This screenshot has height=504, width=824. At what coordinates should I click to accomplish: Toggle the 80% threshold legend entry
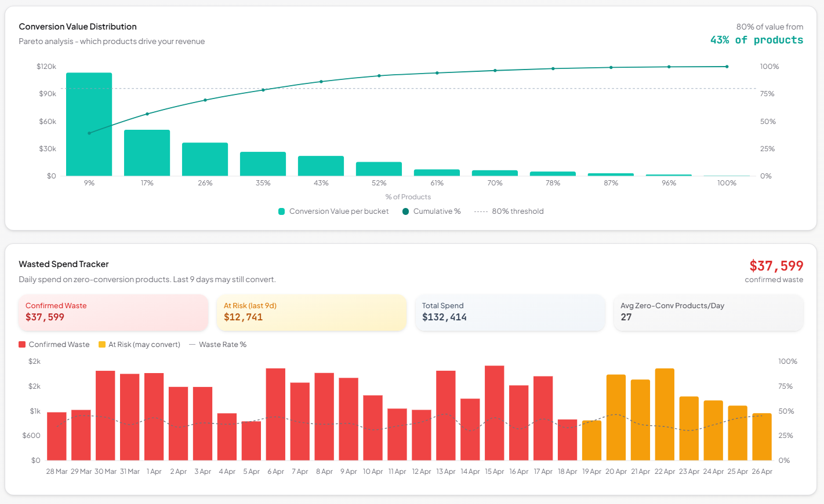coord(509,211)
